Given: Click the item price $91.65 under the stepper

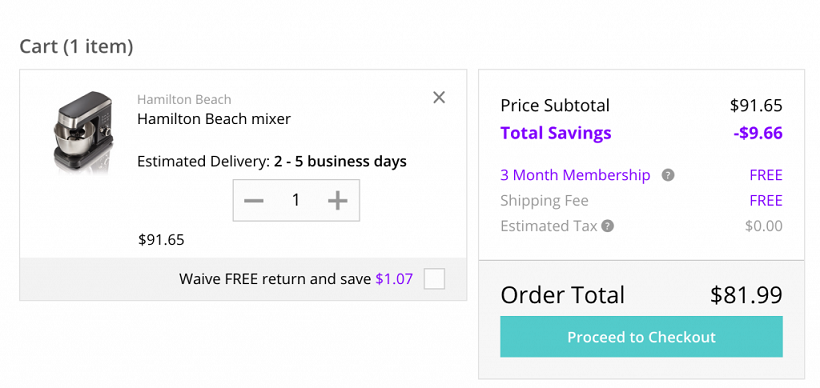Looking at the screenshot, I should pyautogui.click(x=161, y=240).
